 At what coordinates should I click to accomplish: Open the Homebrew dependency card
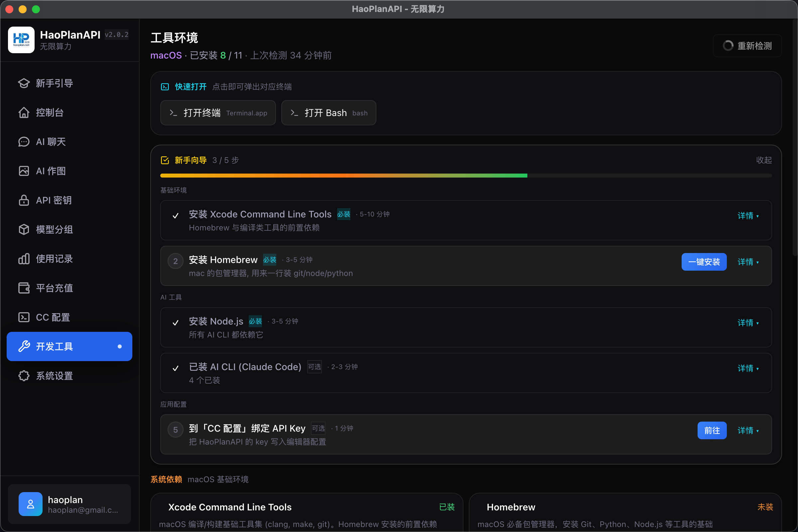point(625,512)
